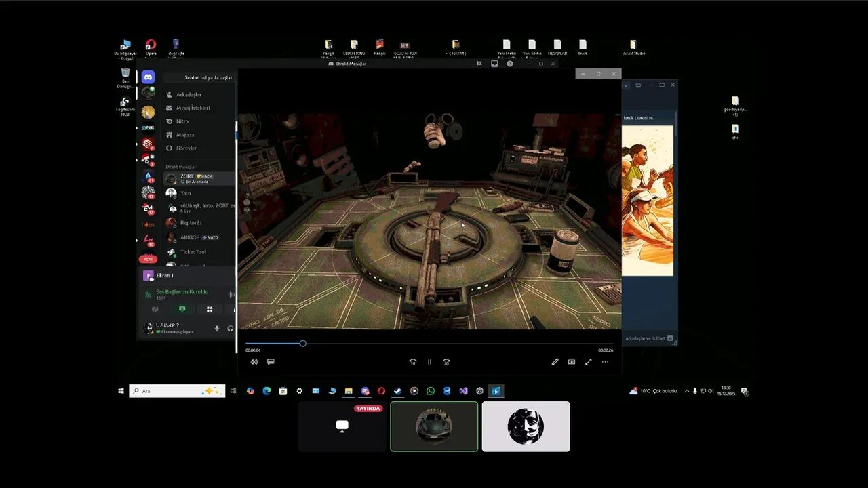Click the İstek Listesi game artwork in Steam
The image size is (868, 488).
tap(648, 201)
